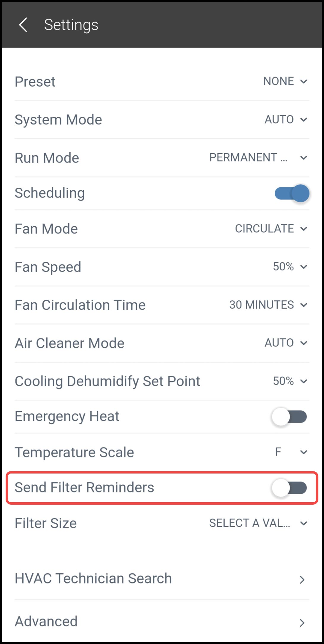Click the HVAC Technician Search arrow icon
324x644 pixels.
[x=302, y=580]
